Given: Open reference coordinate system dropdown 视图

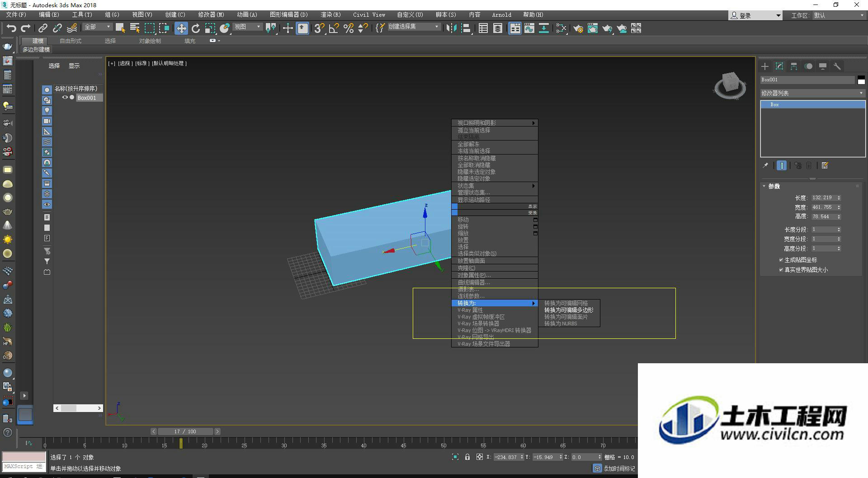Looking at the screenshot, I should point(248,27).
